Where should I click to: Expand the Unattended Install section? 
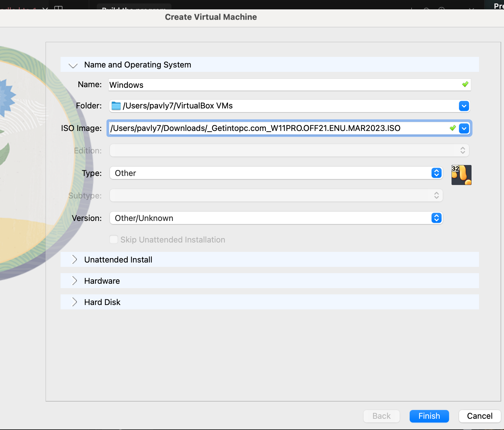click(74, 260)
